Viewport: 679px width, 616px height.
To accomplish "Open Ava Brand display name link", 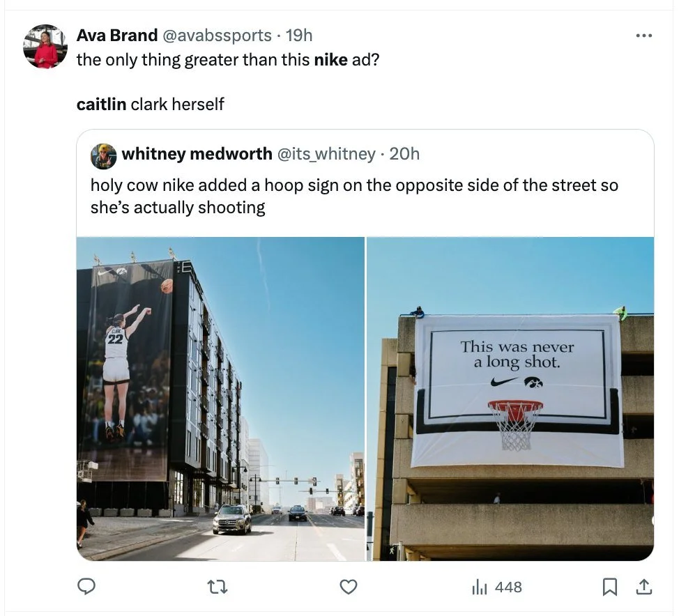I will pos(117,36).
